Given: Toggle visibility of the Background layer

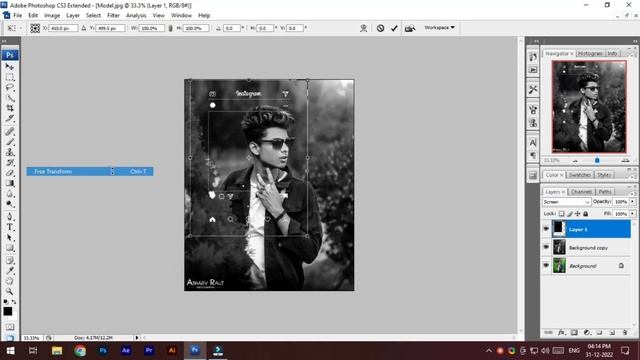Looking at the screenshot, I should coord(546,265).
